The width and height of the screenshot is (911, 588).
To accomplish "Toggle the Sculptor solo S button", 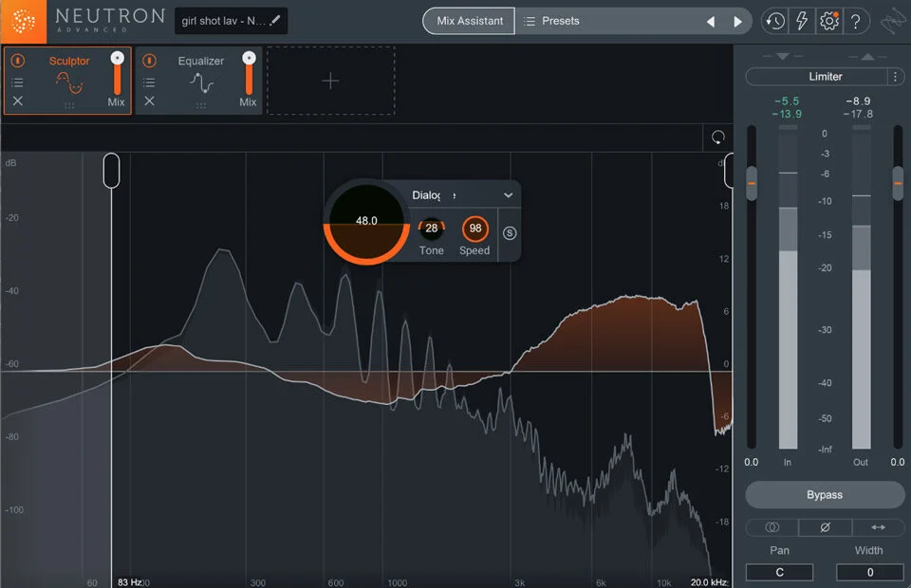I will click(x=510, y=232).
